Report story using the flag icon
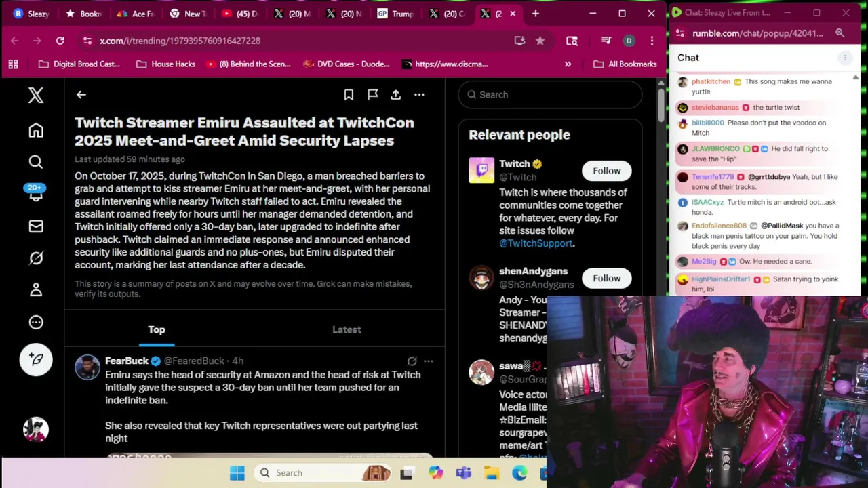 (372, 95)
